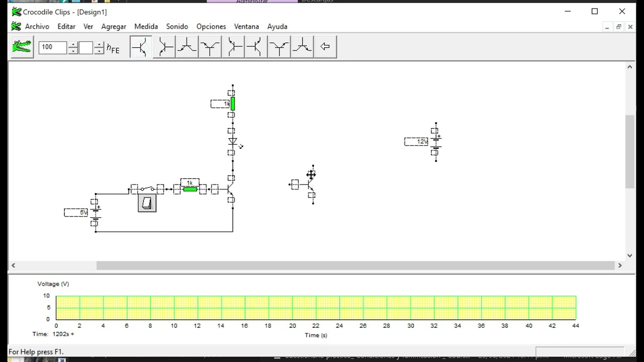
Task: Click the yellow voltage graph area
Action: pyautogui.click(x=316, y=308)
